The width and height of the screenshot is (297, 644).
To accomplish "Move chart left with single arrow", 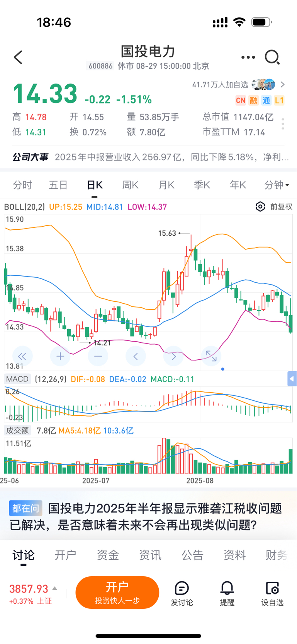I will (136, 356).
